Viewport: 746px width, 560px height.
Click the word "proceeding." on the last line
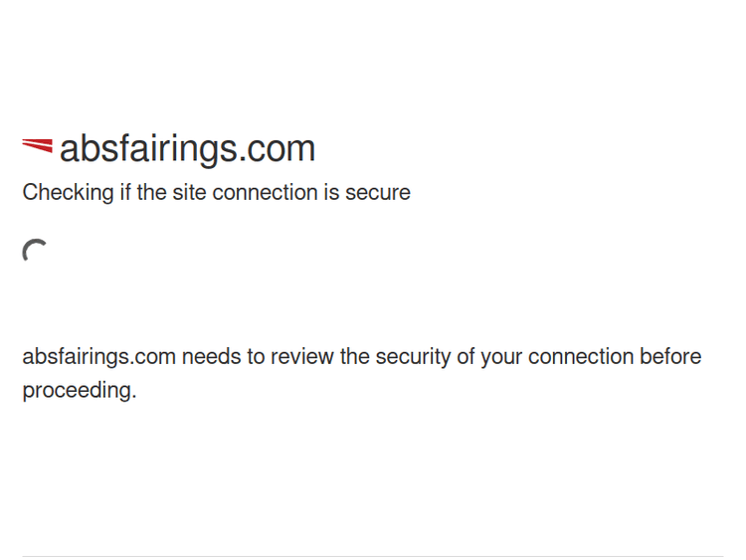80,391
